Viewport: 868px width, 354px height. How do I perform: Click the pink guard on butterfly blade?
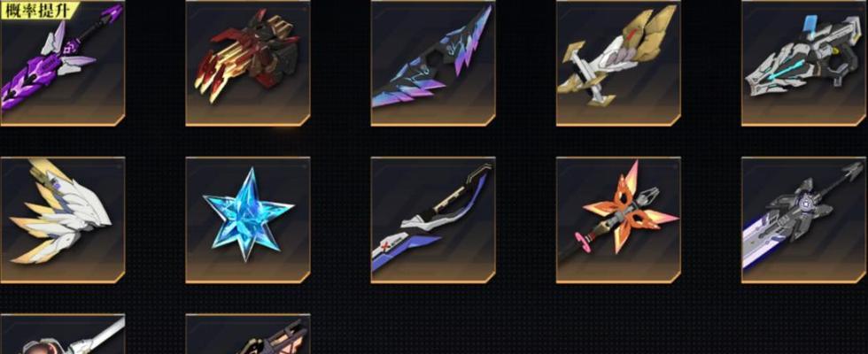(x=581, y=240)
